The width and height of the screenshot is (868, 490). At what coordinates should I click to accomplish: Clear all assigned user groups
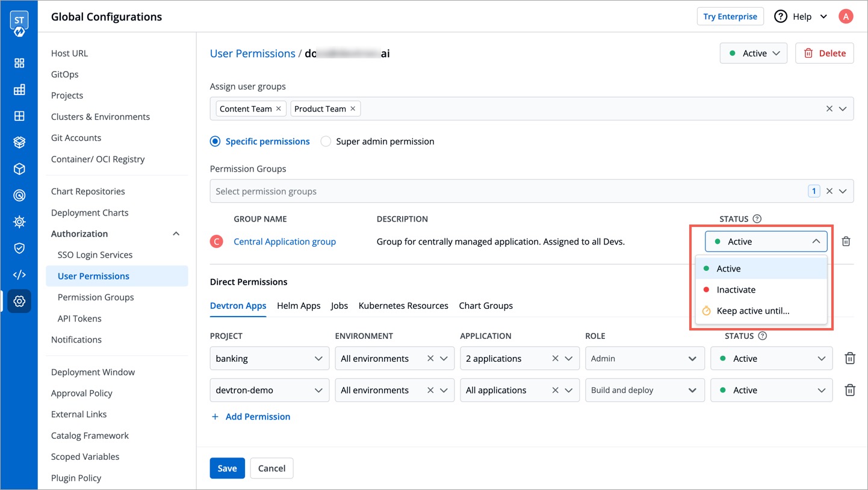click(x=829, y=109)
